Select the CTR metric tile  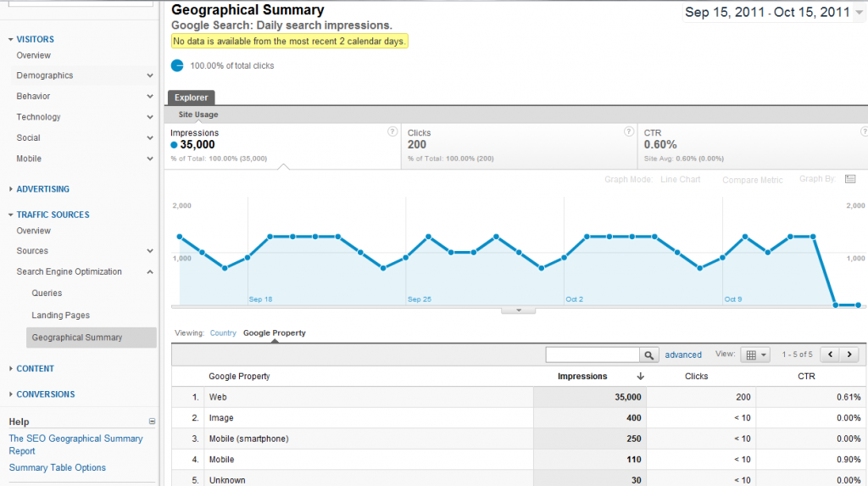coord(753,146)
